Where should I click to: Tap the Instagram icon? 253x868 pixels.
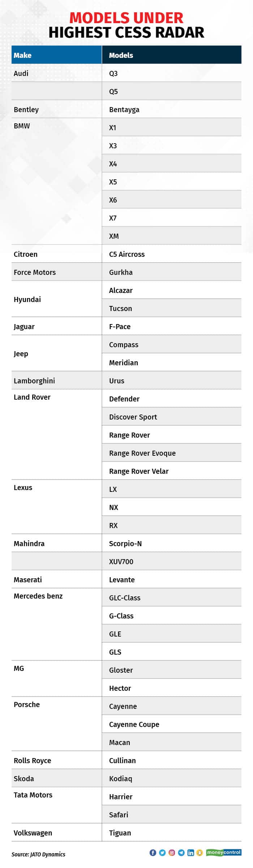coord(172,852)
